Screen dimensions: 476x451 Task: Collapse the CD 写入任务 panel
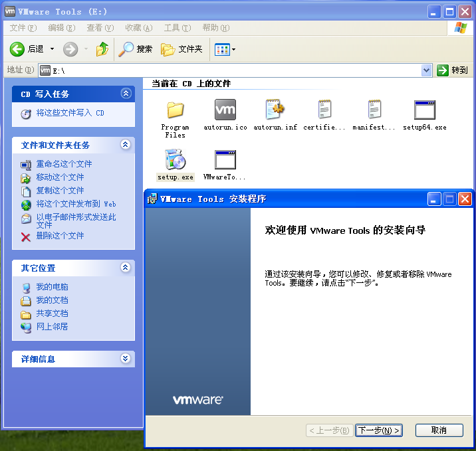126,94
